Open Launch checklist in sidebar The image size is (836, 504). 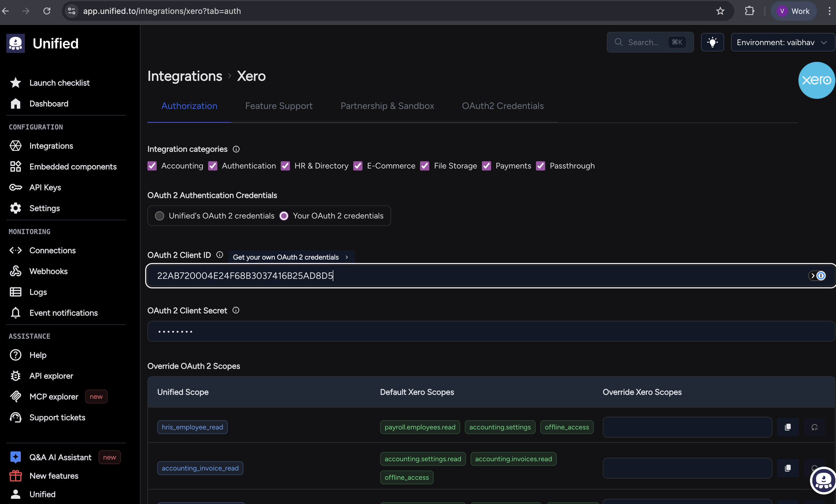[59, 83]
